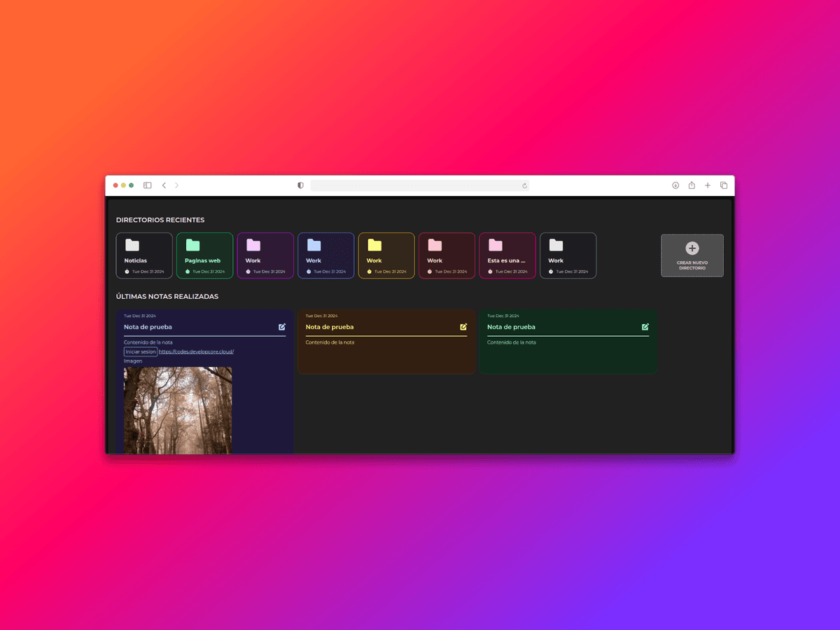
Task: Click the green folder icon on Paginas web
Action: (192, 245)
